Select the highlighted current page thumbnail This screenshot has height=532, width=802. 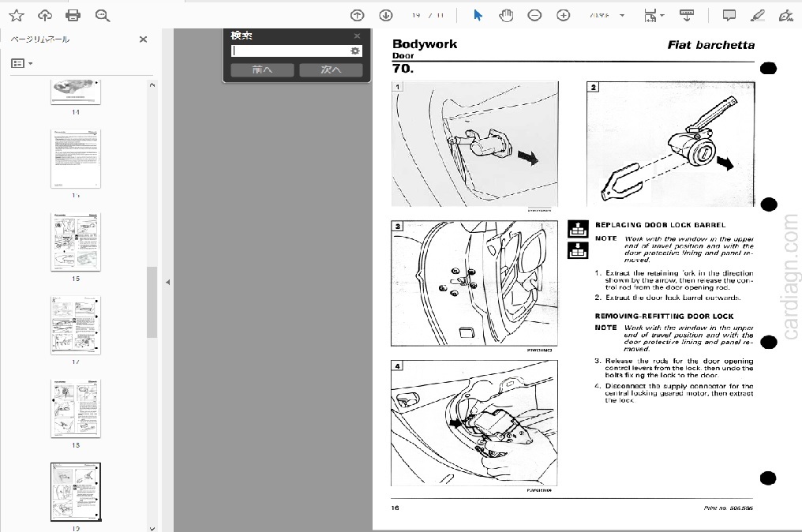click(x=76, y=492)
